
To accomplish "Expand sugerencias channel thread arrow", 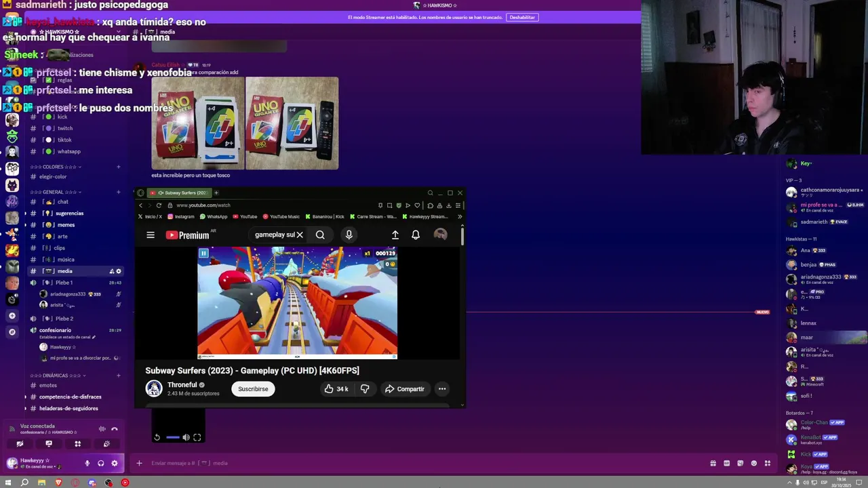I will click(26, 213).
